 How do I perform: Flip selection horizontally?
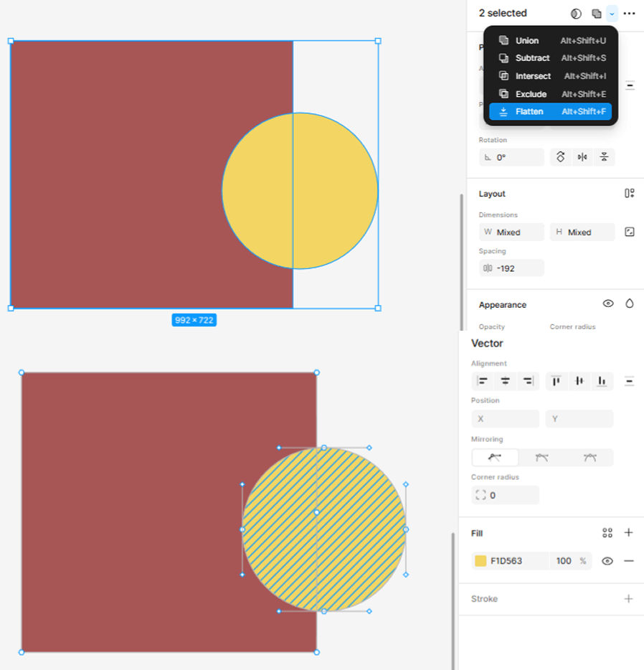pos(582,157)
